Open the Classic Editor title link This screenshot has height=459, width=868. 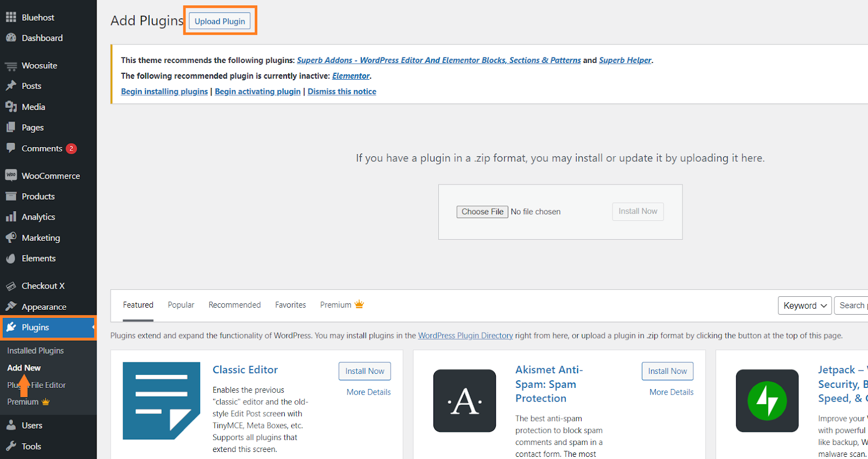tap(245, 369)
